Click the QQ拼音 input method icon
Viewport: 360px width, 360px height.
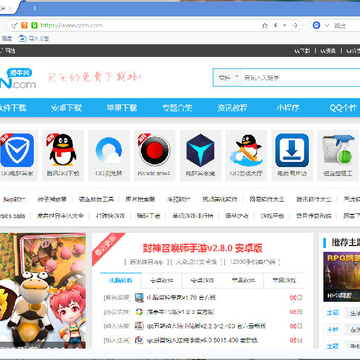139,340
